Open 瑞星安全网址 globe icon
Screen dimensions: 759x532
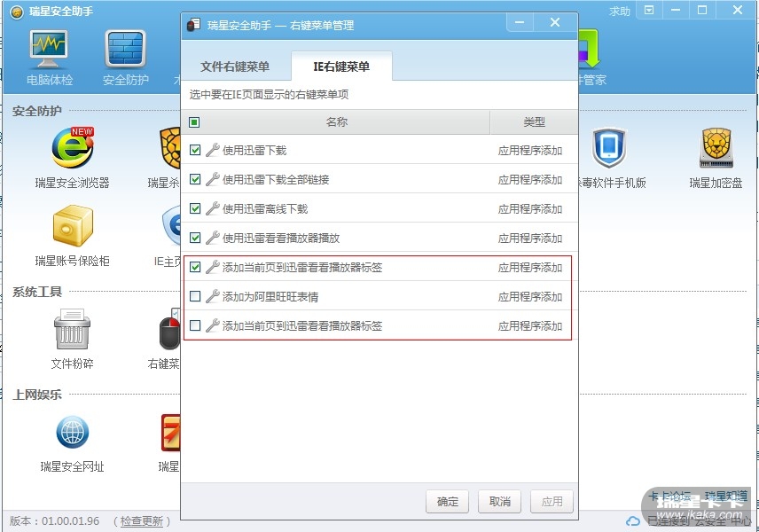(x=72, y=432)
